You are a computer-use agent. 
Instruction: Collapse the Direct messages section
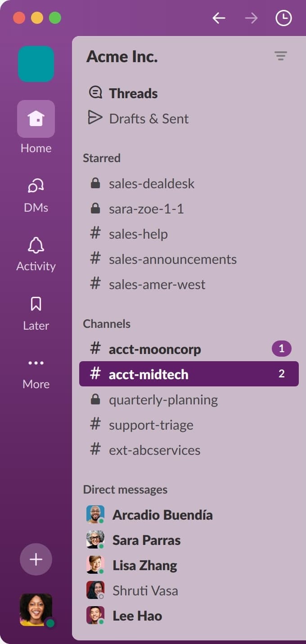[x=125, y=490]
